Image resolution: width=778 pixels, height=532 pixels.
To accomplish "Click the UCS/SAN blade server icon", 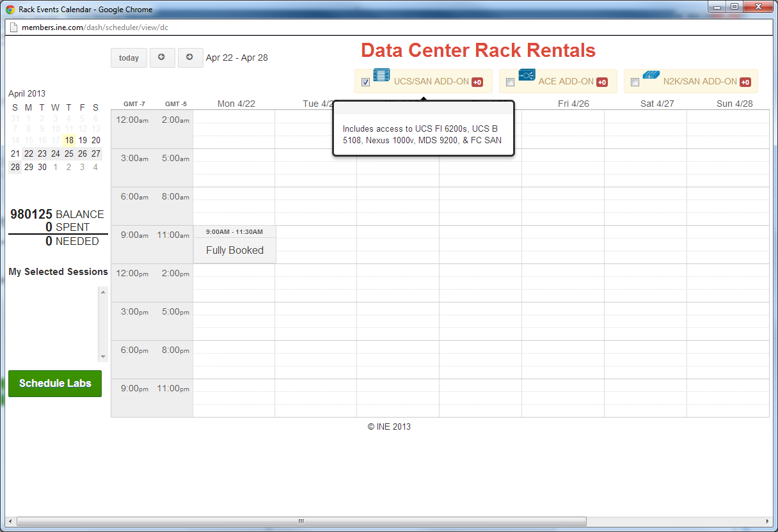I will point(381,75).
